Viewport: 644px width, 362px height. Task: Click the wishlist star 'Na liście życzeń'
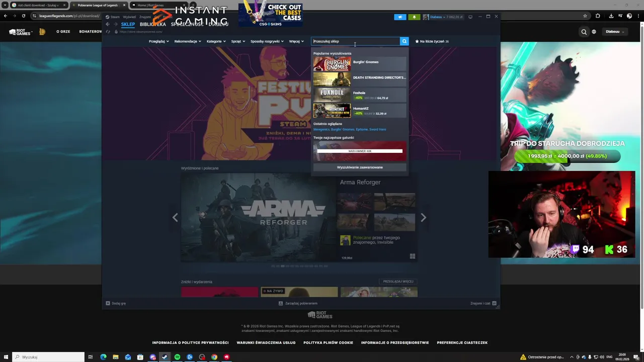[417, 41]
